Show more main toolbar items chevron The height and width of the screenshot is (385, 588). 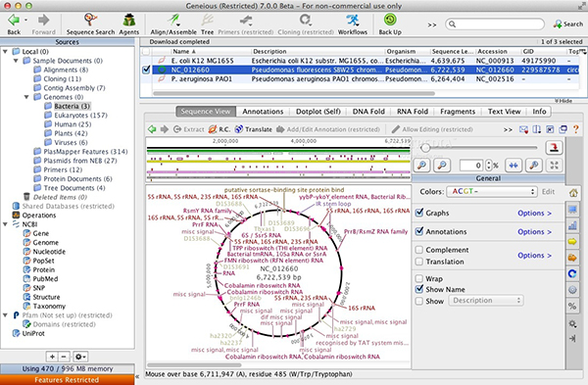click(x=432, y=25)
